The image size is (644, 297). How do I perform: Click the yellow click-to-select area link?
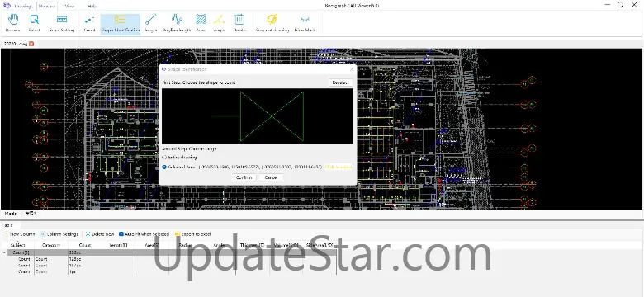click(339, 167)
